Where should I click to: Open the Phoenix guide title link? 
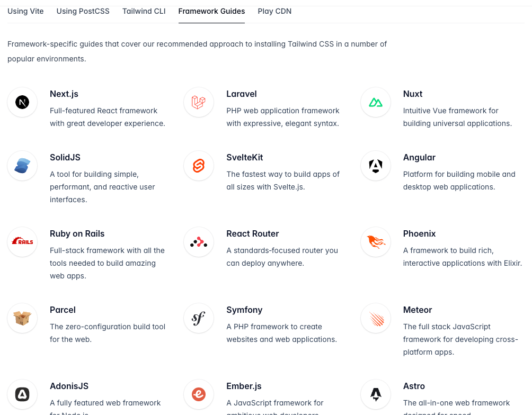tap(419, 233)
